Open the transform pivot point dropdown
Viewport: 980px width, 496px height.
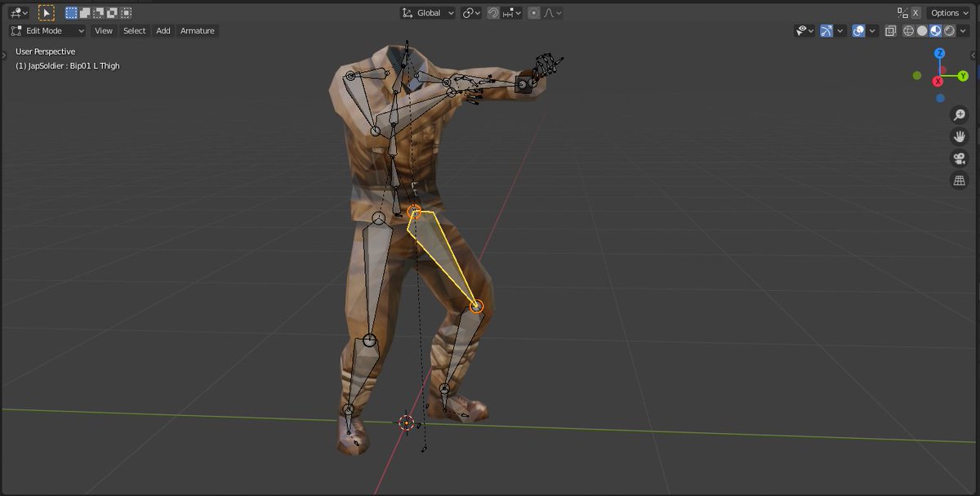pos(471,13)
